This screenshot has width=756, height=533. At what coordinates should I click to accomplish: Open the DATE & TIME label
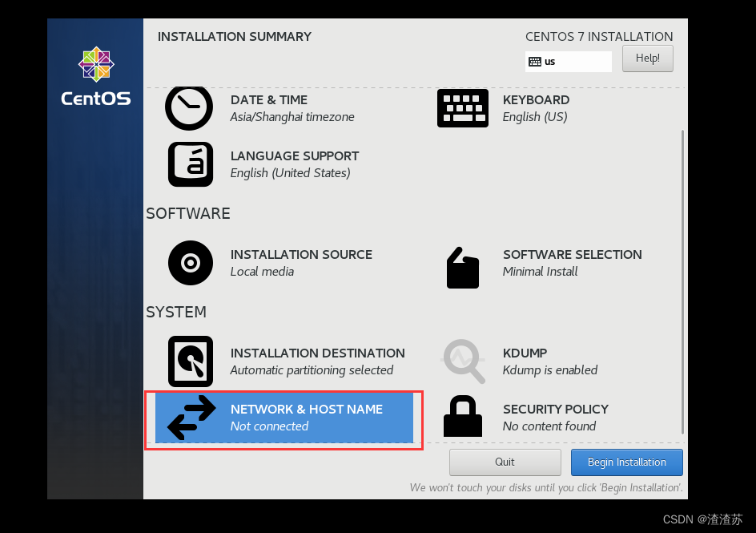point(269,100)
